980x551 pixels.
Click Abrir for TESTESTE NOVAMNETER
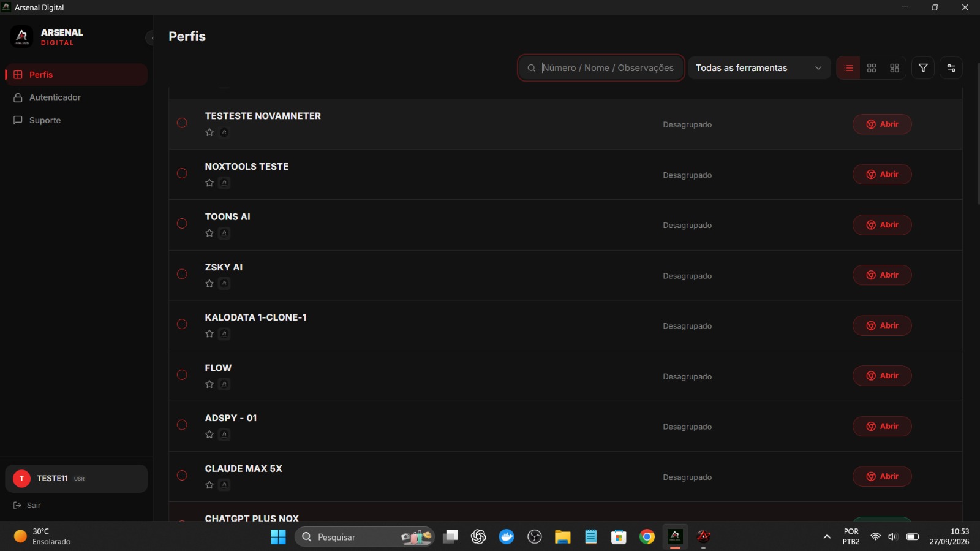(882, 124)
